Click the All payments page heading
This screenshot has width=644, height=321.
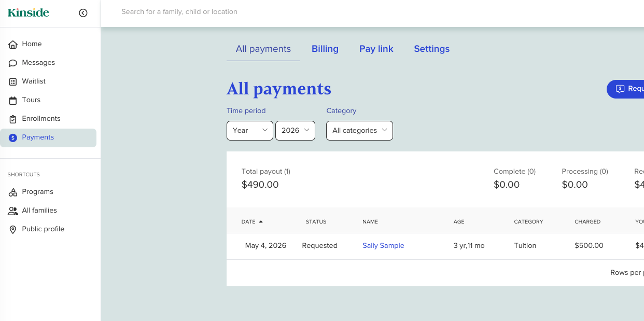279,89
